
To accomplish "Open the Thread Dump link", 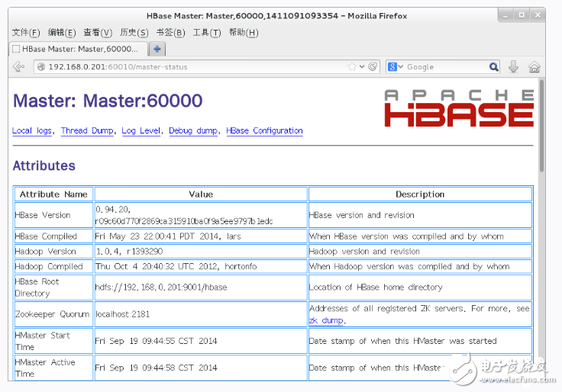I will coord(87,130).
